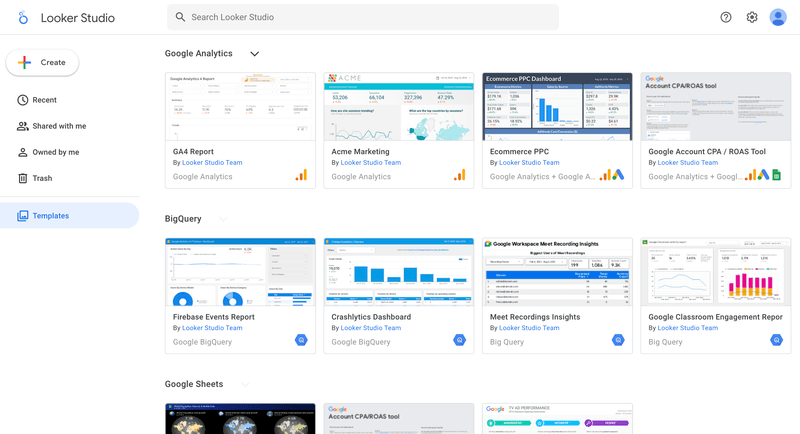Screen dimensions: 800x434
Task: Click BigQuery icon on Google Classroom Engagement card
Action: click(777, 340)
